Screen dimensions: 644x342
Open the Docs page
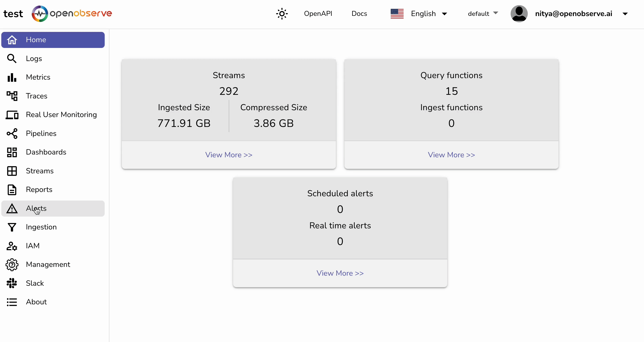click(x=359, y=13)
